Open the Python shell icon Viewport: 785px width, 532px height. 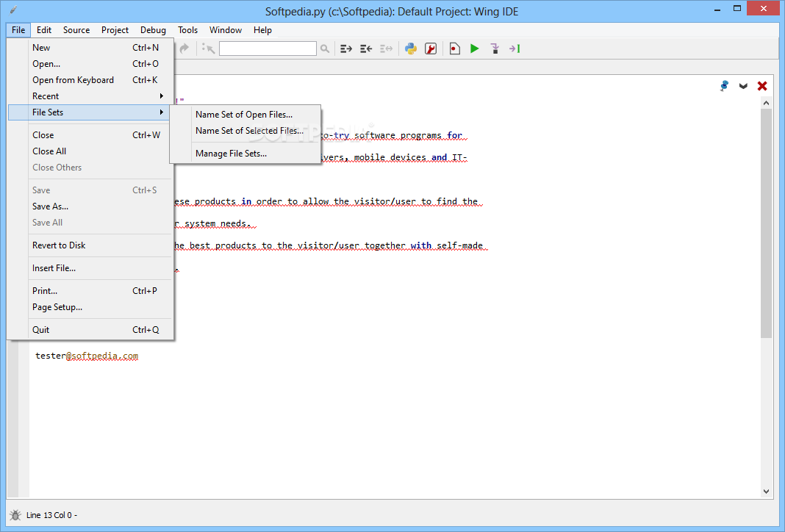tap(411, 48)
